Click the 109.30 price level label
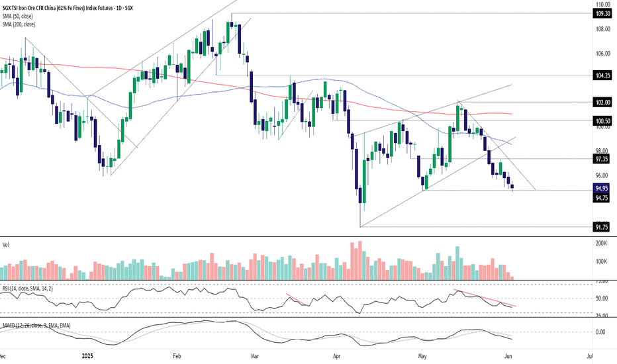 [603, 13]
